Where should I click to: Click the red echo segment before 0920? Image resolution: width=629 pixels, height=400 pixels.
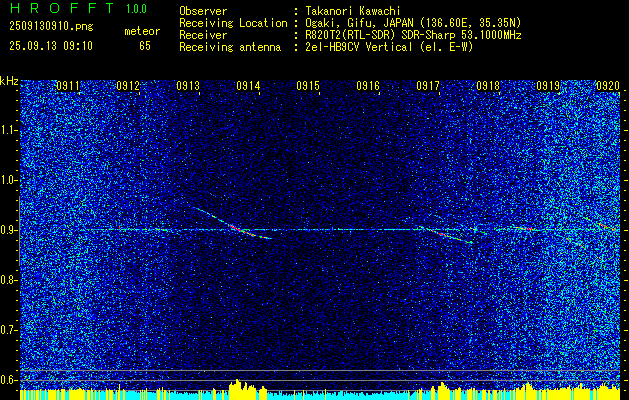click(607, 227)
